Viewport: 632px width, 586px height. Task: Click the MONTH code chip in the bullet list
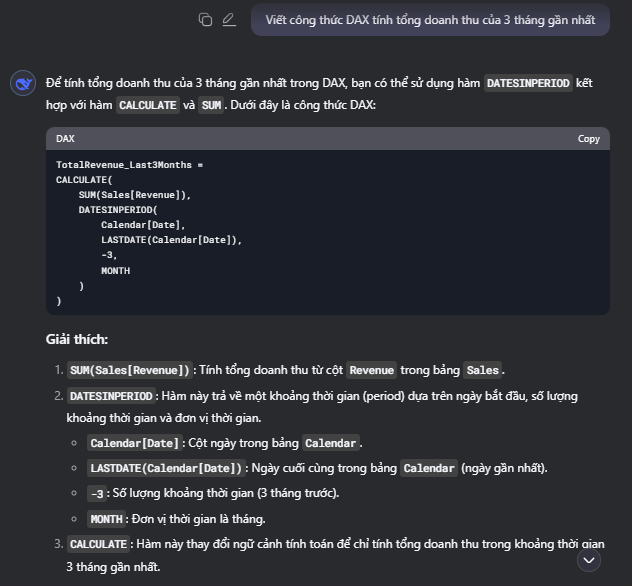[x=106, y=519]
